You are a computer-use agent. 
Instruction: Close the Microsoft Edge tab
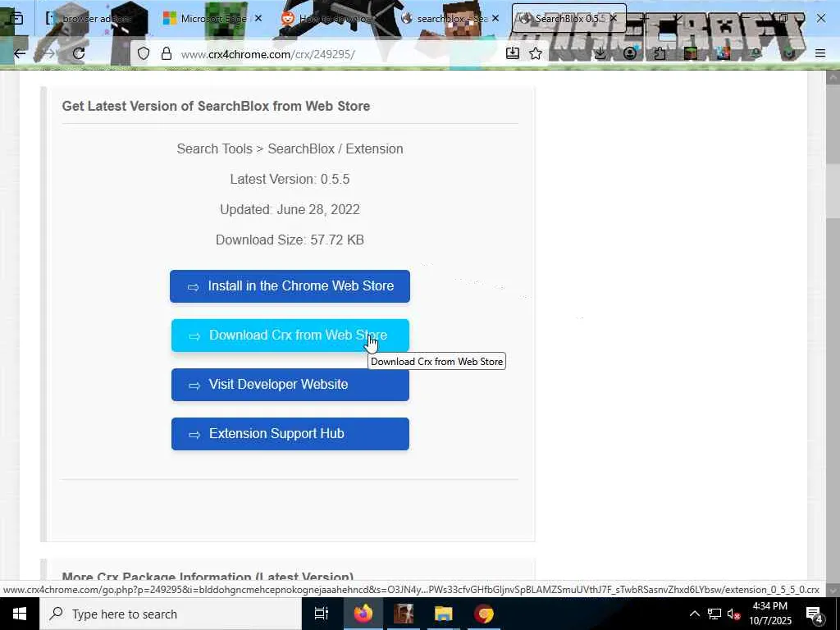tap(258, 18)
